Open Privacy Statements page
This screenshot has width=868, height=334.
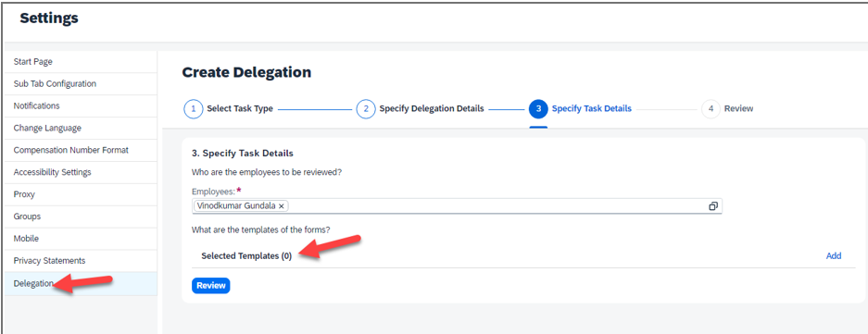click(x=81, y=261)
